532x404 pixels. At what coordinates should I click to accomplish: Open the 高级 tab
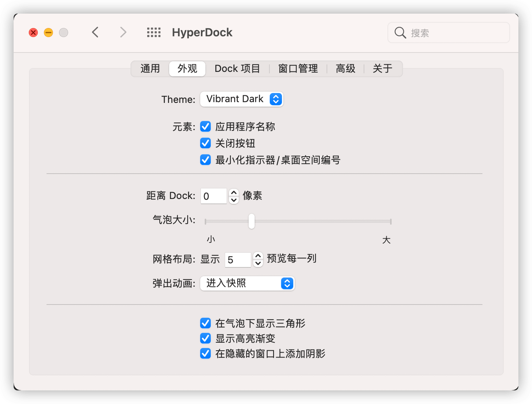click(x=345, y=68)
